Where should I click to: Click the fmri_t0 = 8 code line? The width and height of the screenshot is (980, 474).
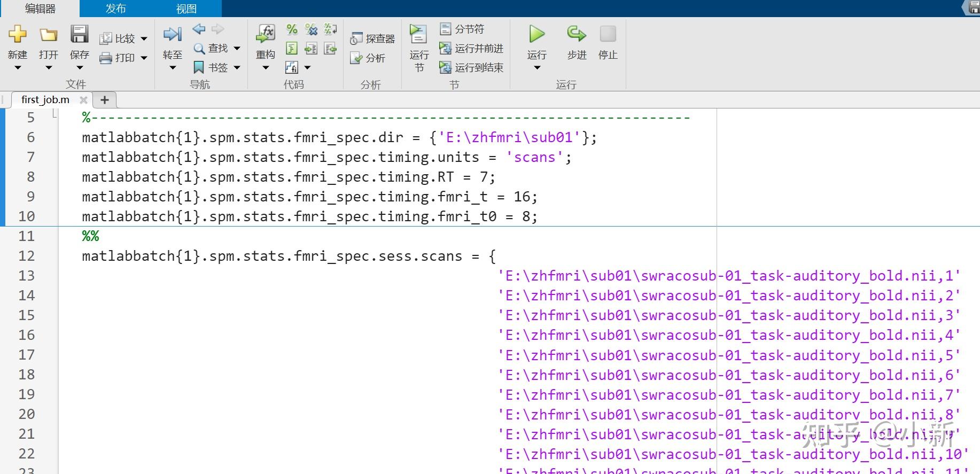(309, 216)
